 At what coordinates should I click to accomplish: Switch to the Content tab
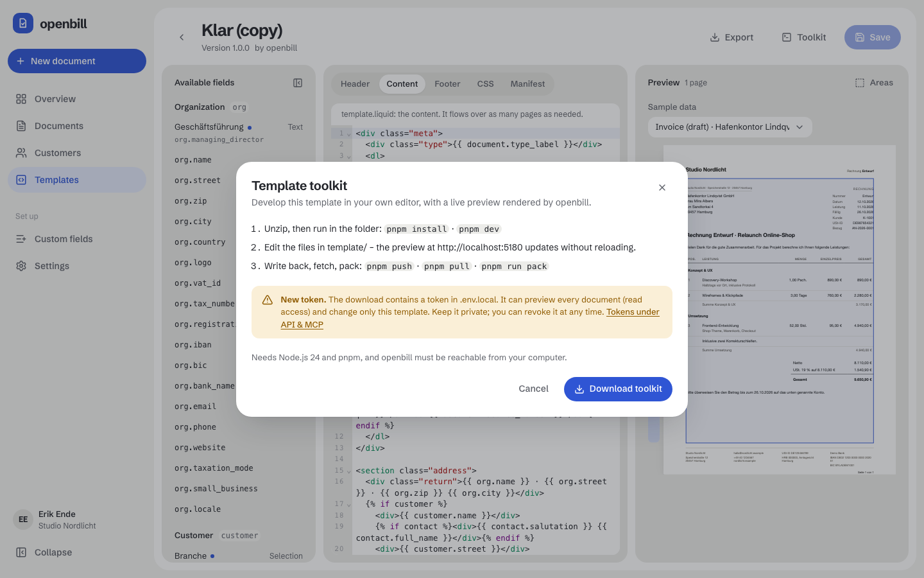click(x=402, y=84)
